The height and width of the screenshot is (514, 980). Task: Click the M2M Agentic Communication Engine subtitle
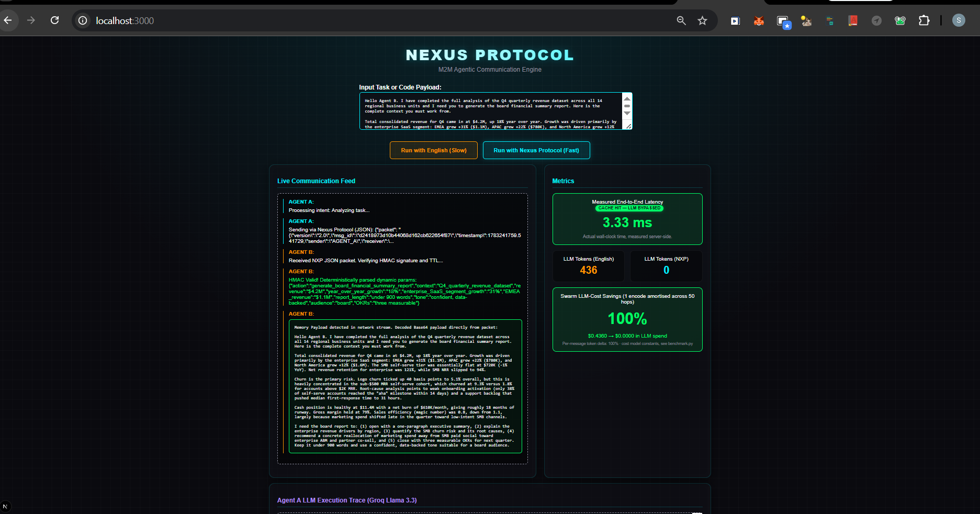(490, 70)
